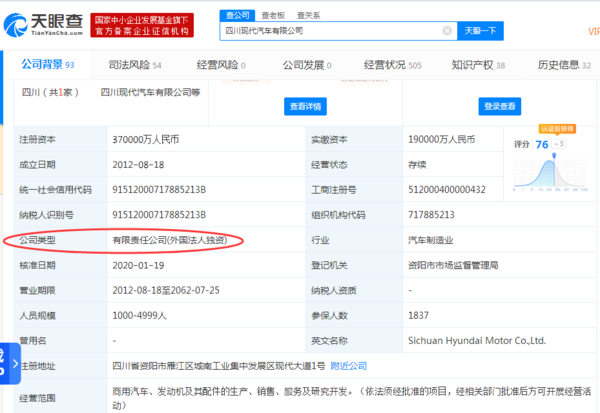
Task: Click company type 有限责任公司(外国法人独资)
Action: [170, 240]
